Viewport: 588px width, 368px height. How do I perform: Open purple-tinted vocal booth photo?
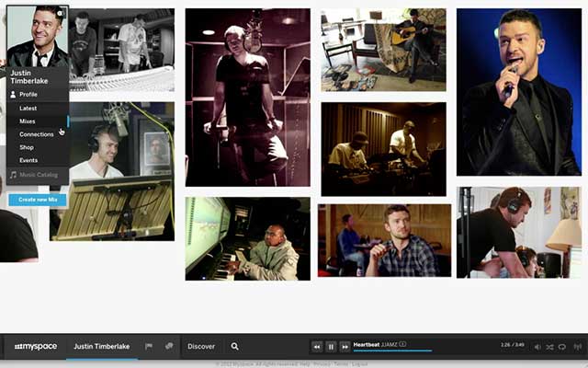(x=247, y=98)
